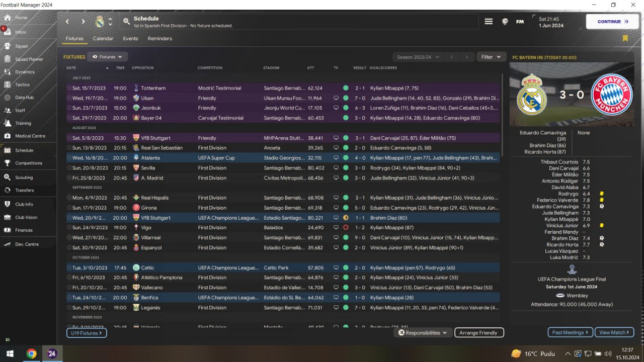Click the CONTINUE button
The height and width of the screenshot is (362, 644).
pyautogui.click(x=612, y=22)
